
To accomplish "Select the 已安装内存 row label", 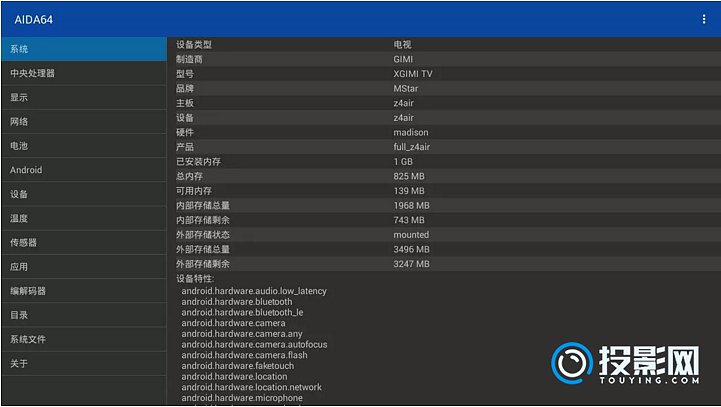I will [x=198, y=161].
